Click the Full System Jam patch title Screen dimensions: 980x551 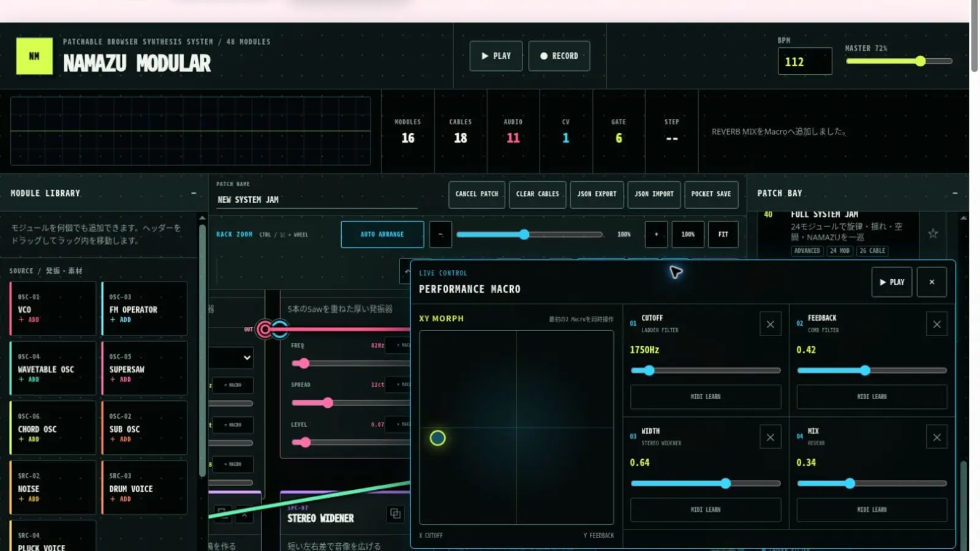pos(824,215)
